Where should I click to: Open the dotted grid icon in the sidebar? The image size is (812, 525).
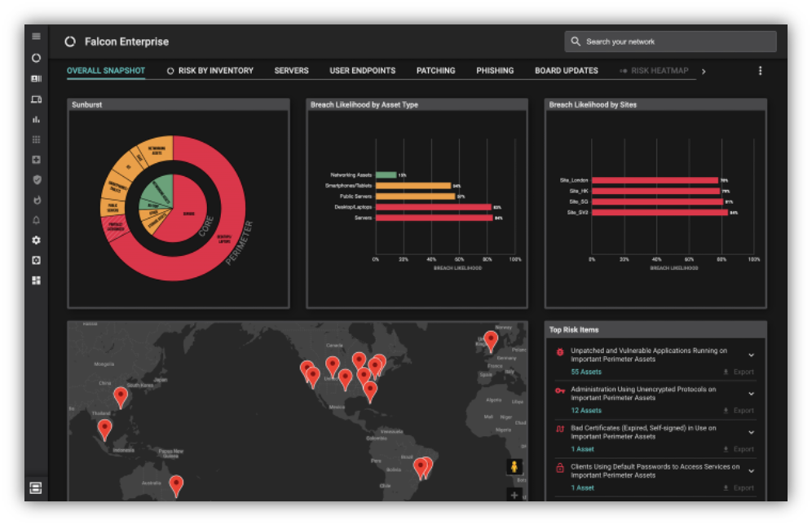[36, 139]
